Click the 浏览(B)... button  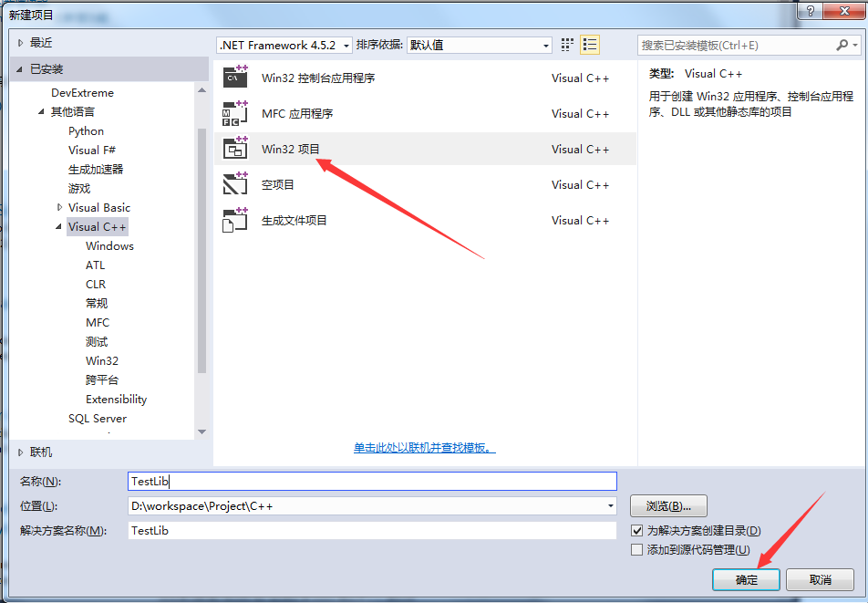[668, 505]
